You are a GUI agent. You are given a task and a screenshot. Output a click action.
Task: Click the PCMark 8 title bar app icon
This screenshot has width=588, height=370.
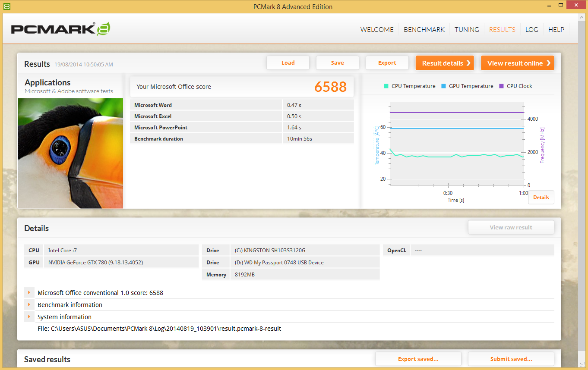6,6
